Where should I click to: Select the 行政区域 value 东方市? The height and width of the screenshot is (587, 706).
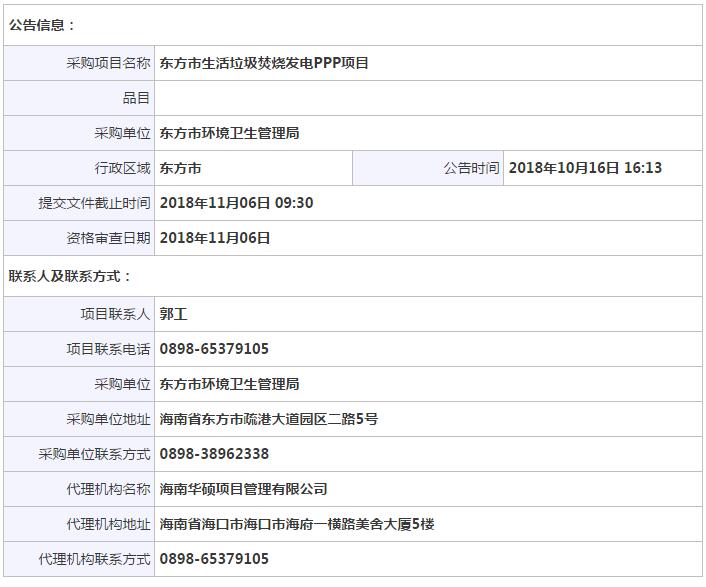(181, 168)
